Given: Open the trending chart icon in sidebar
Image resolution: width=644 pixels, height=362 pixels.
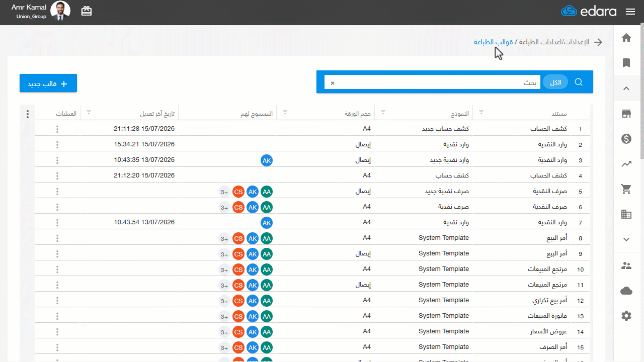Looking at the screenshot, I should [626, 164].
